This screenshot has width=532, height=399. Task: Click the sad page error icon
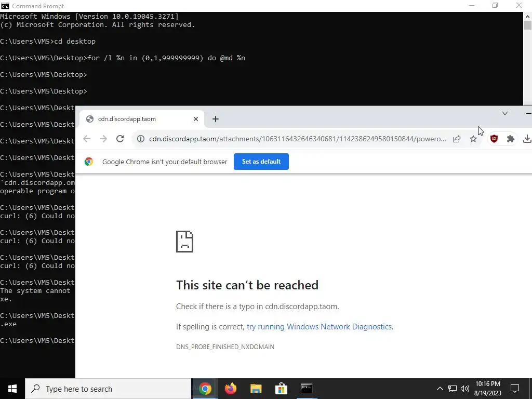184,242
